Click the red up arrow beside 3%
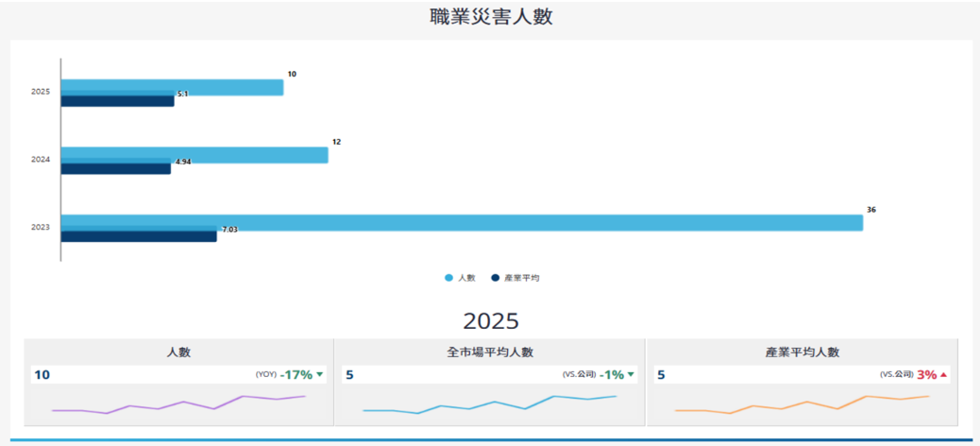This screenshot has width=980, height=446. click(944, 375)
